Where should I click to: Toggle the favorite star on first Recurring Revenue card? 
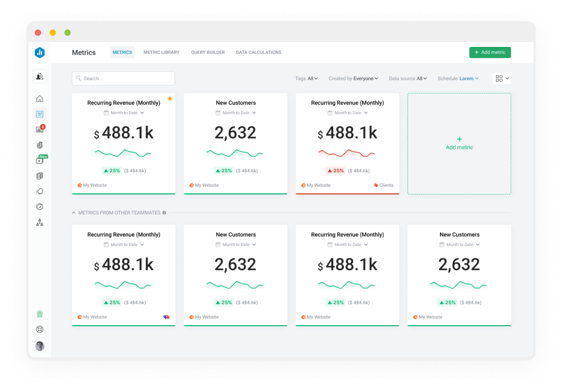170,99
